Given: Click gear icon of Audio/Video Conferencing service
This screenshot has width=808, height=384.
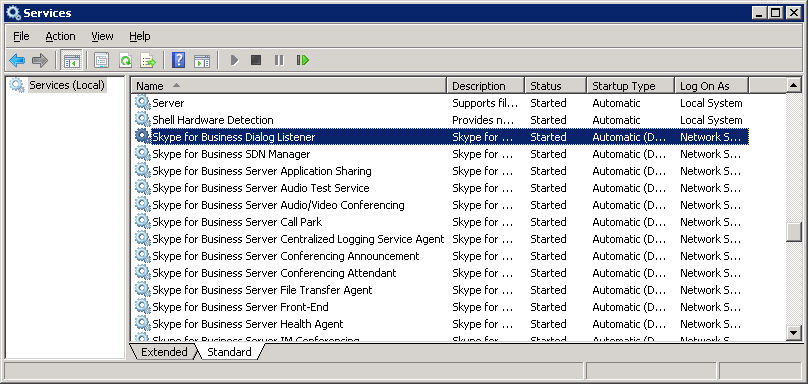Looking at the screenshot, I should point(143,205).
